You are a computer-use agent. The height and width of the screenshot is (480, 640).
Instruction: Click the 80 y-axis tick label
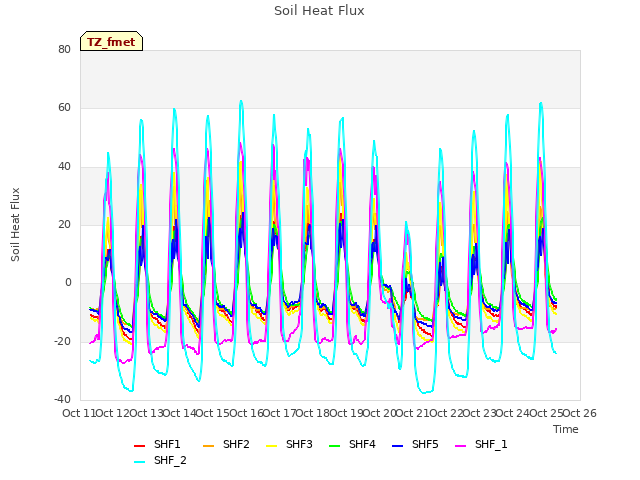pyautogui.click(x=64, y=49)
